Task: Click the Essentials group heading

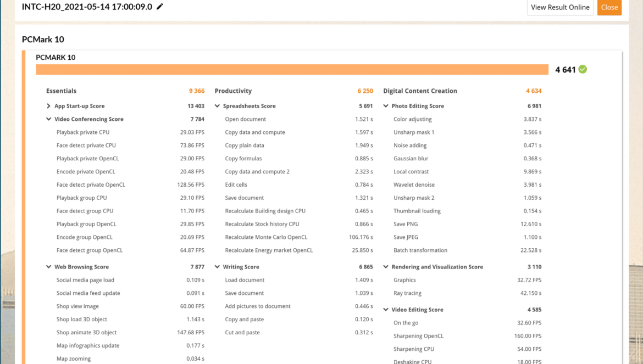Action: (61, 91)
